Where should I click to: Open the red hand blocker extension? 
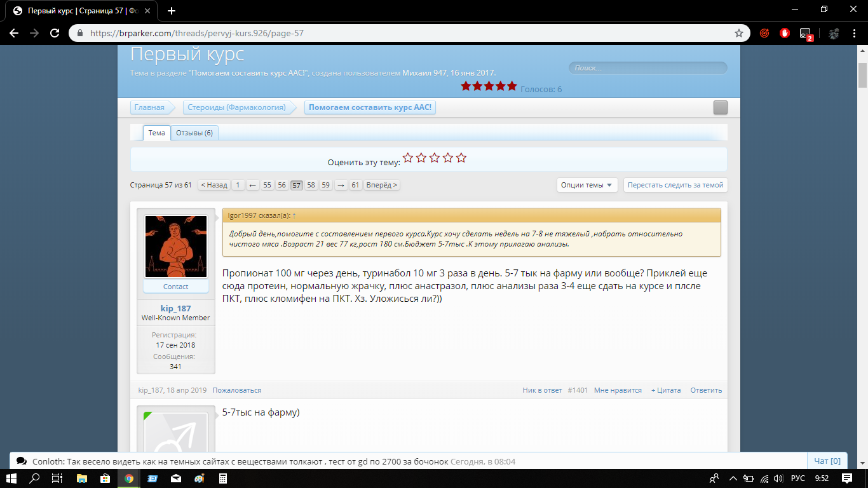(x=785, y=33)
